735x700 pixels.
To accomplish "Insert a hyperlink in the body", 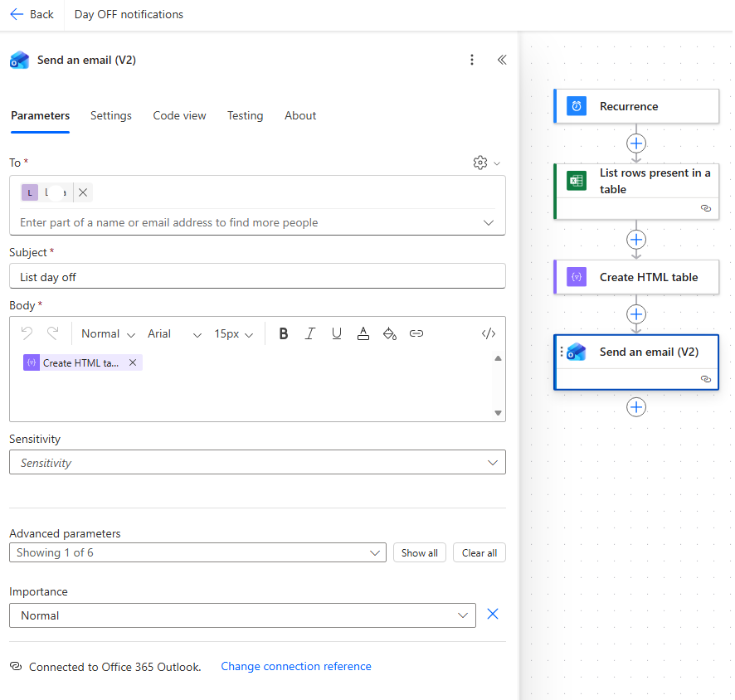I will [416, 333].
